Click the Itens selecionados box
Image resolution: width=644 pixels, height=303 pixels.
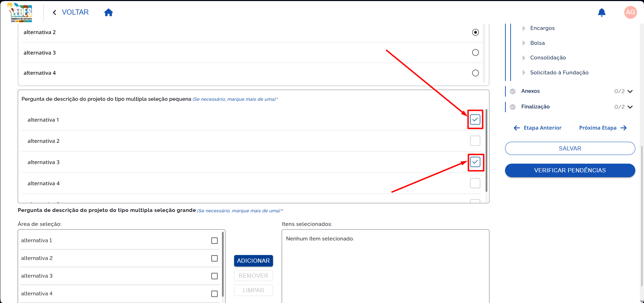coord(386,266)
